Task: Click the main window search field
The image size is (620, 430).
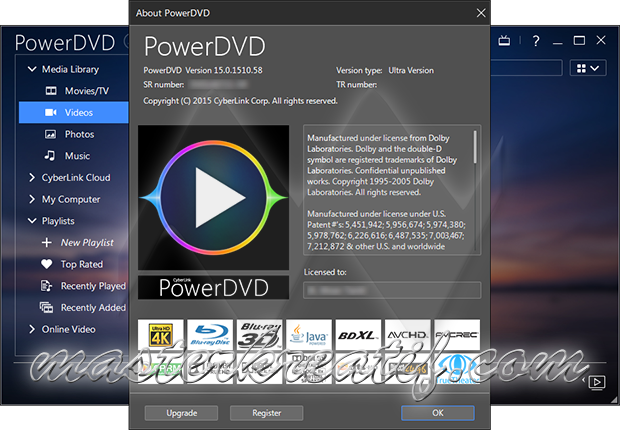Action: [526, 68]
